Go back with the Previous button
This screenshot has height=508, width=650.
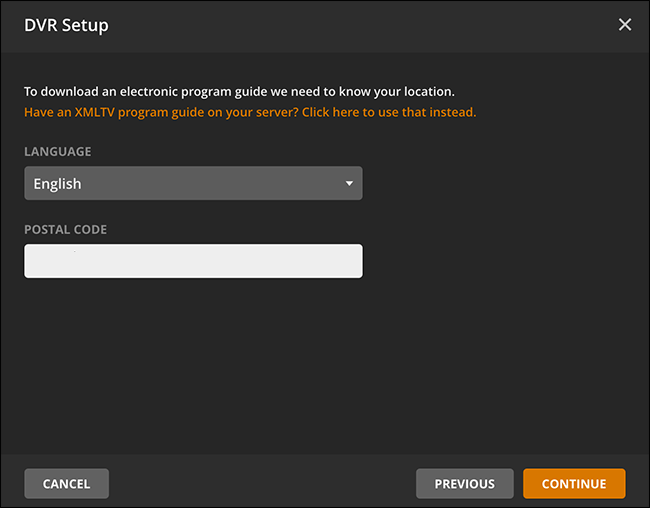pyautogui.click(x=464, y=484)
